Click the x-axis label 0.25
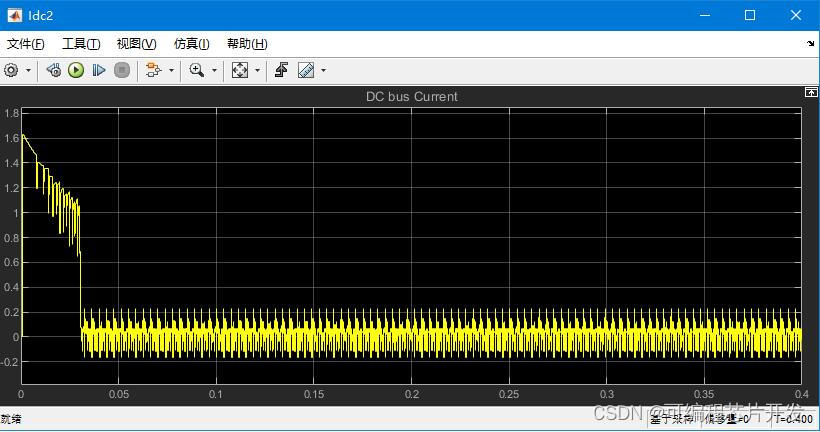 (509, 394)
